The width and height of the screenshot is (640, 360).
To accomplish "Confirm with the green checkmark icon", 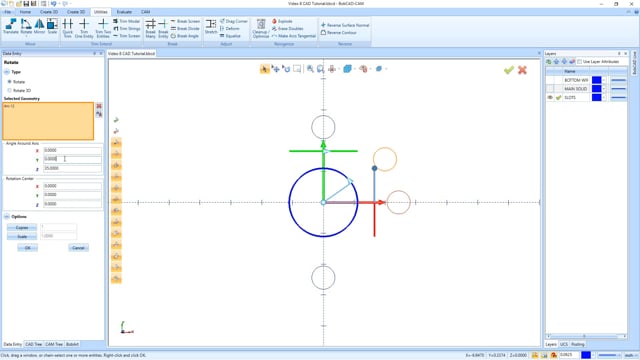I will coord(509,70).
